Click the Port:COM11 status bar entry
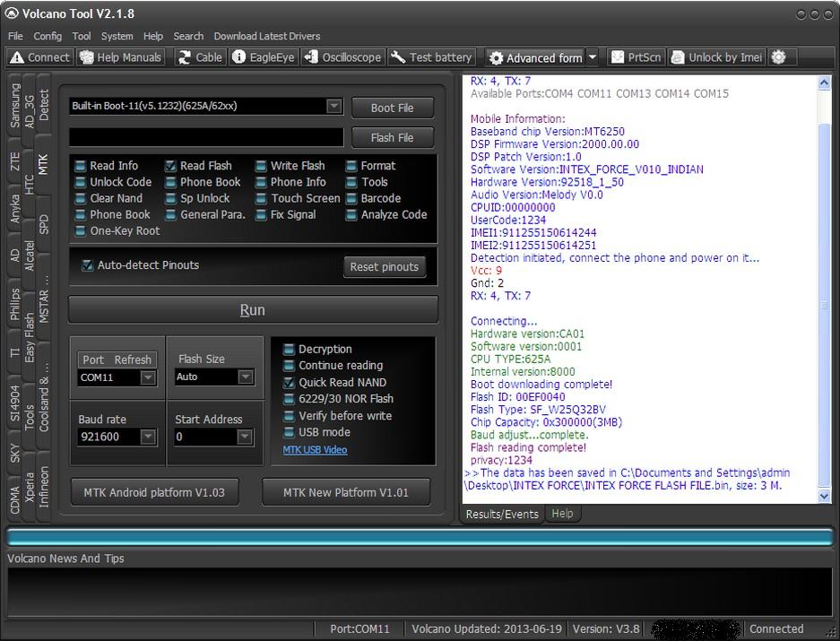840x641 pixels. pyautogui.click(x=359, y=628)
